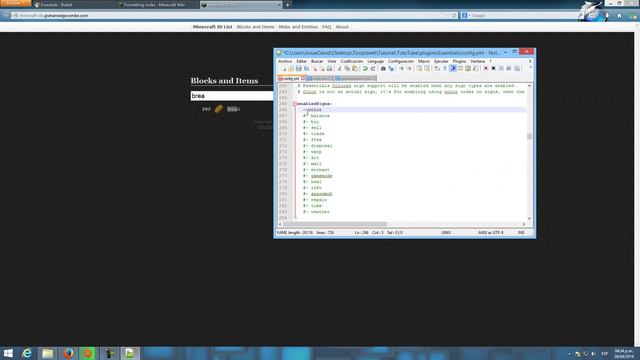This screenshot has height=360, width=640.
Task: Select config.yml tab in Notepad++
Action: (291, 78)
